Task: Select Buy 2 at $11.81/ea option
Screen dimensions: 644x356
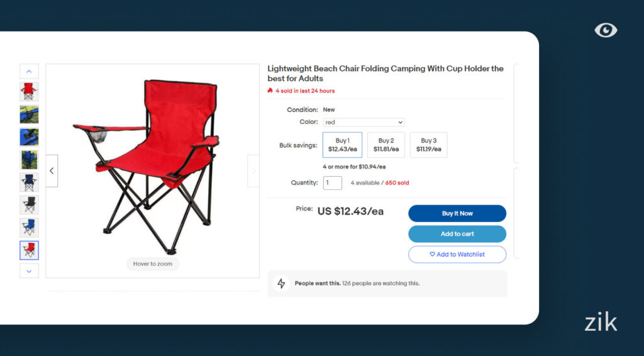Action: [386, 145]
